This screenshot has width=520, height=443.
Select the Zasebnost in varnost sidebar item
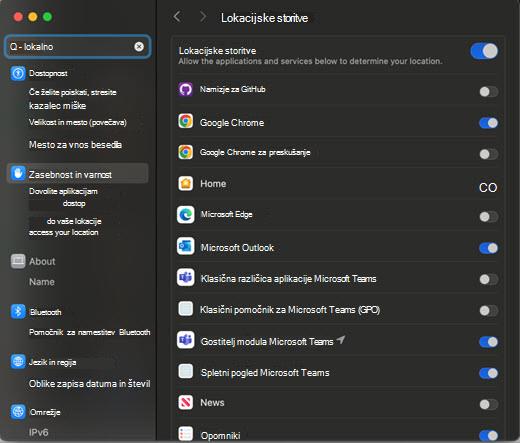point(77,174)
